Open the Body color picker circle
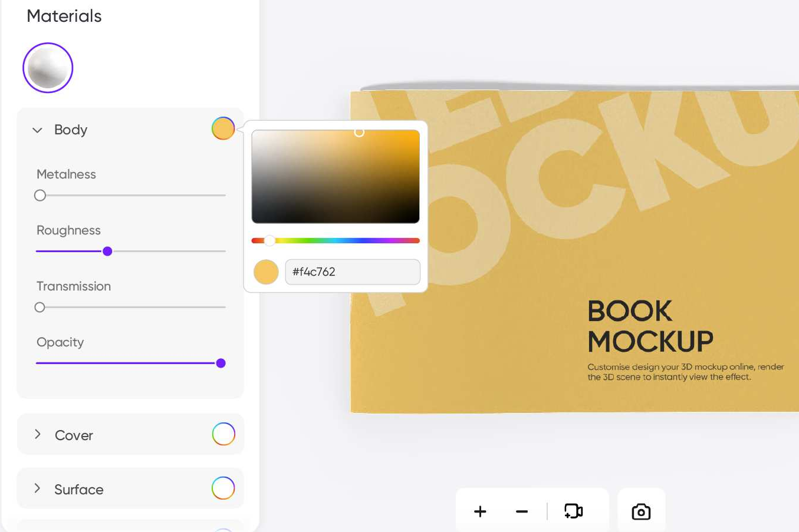This screenshot has width=799, height=532. (x=223, y=128)
